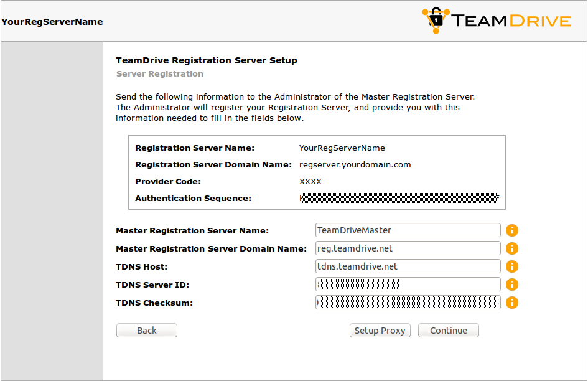Focus the Master Registration Server Name field

click(x=408, y=230)
